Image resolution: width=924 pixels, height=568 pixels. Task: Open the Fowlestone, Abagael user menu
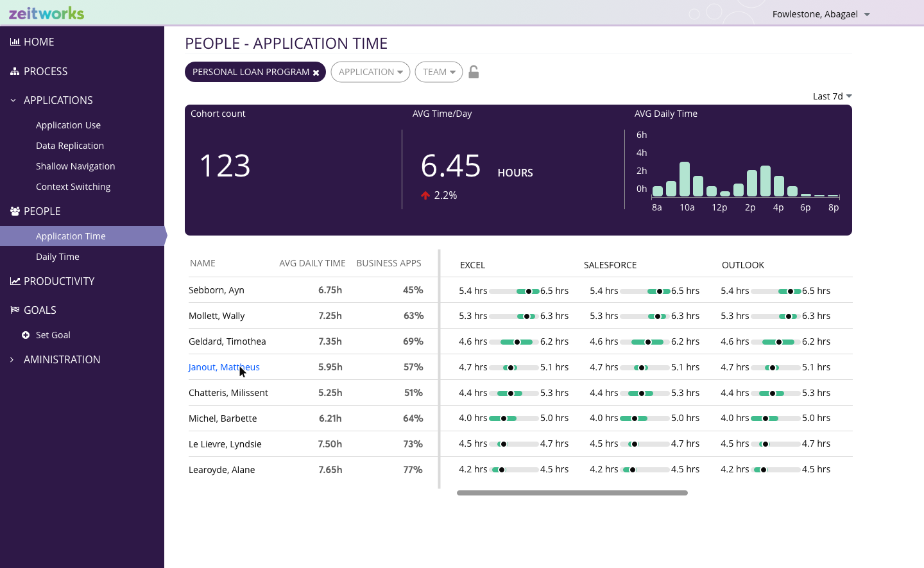(821, 14)
